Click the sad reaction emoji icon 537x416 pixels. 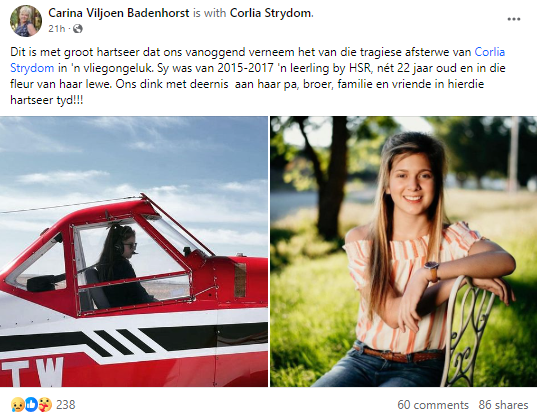(17, 405)
